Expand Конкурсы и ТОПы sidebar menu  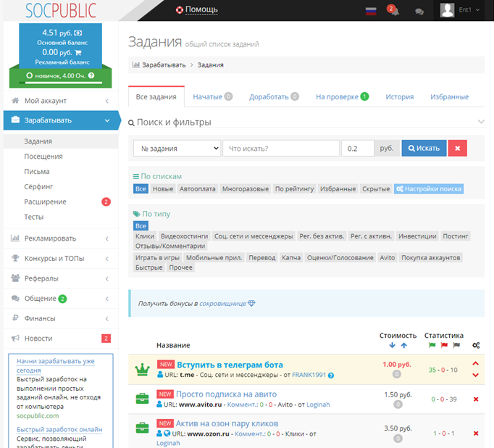click(x=61, y=258)
